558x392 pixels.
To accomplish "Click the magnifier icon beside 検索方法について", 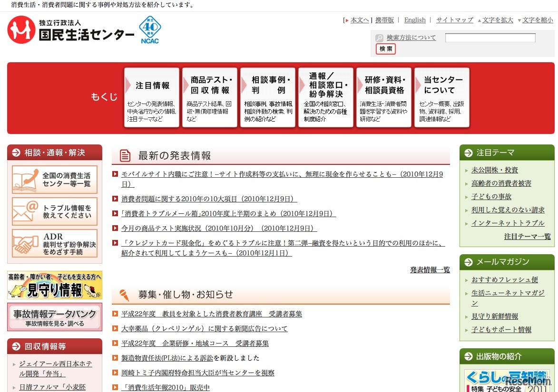I will [379, 38].
